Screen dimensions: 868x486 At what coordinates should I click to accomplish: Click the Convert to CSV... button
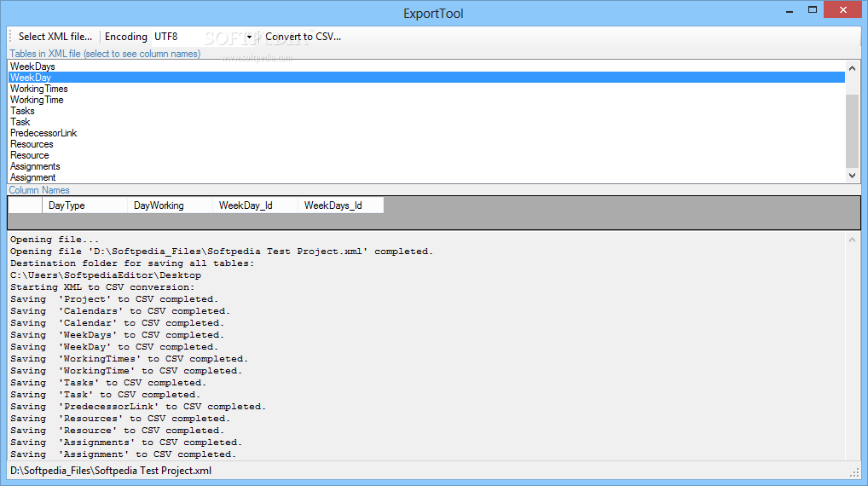pyautogui.click(x=303, y=37)
